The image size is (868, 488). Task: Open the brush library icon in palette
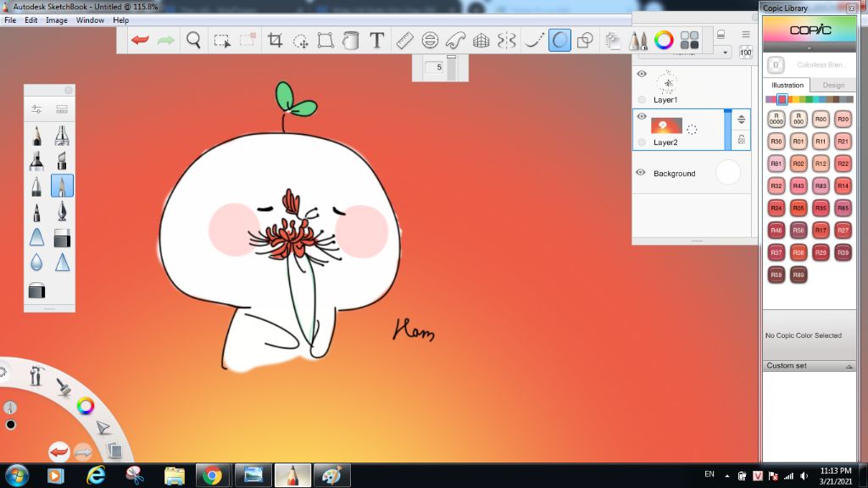(62, 109)
